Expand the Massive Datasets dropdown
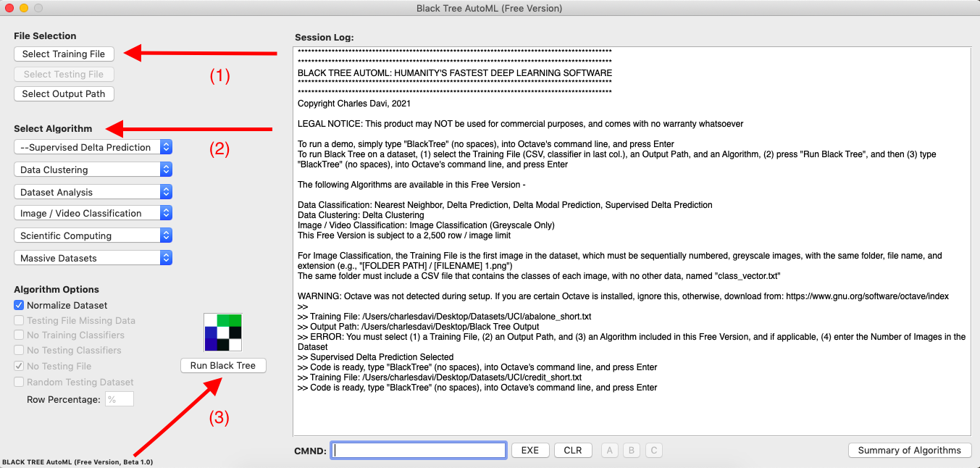 click(x=93, y=258)
